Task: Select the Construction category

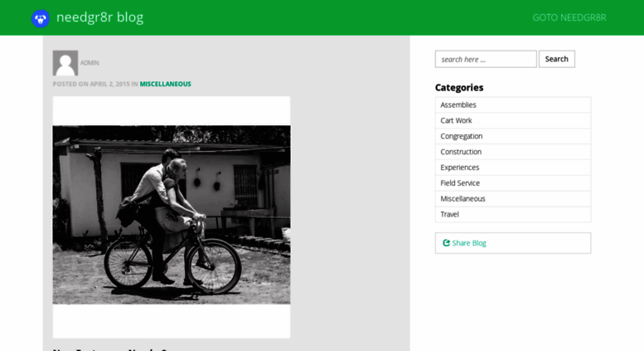Action: click(x=513, y=152)
